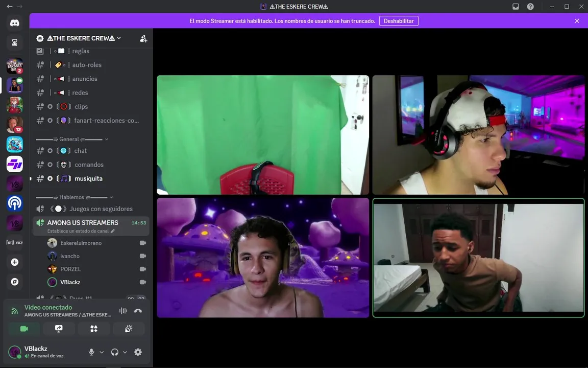The image size is (588, 368).
Task: Mute the microphone
Action: point(91,352)
